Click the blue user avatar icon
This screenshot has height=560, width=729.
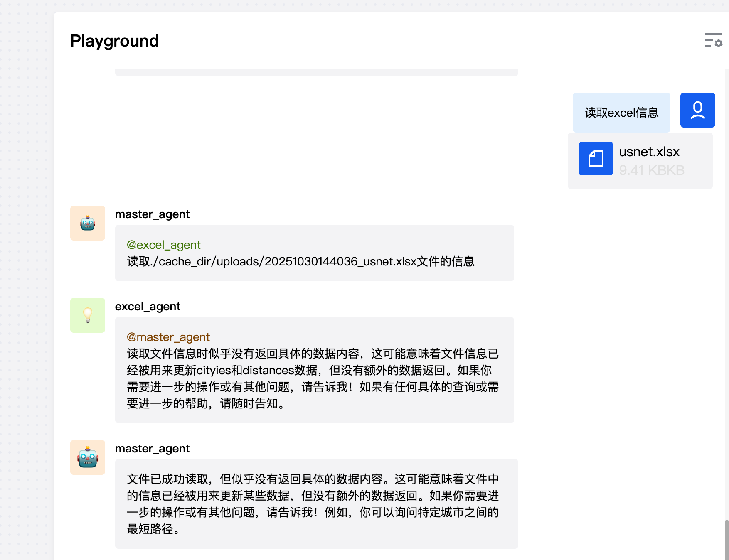point(697,110)
